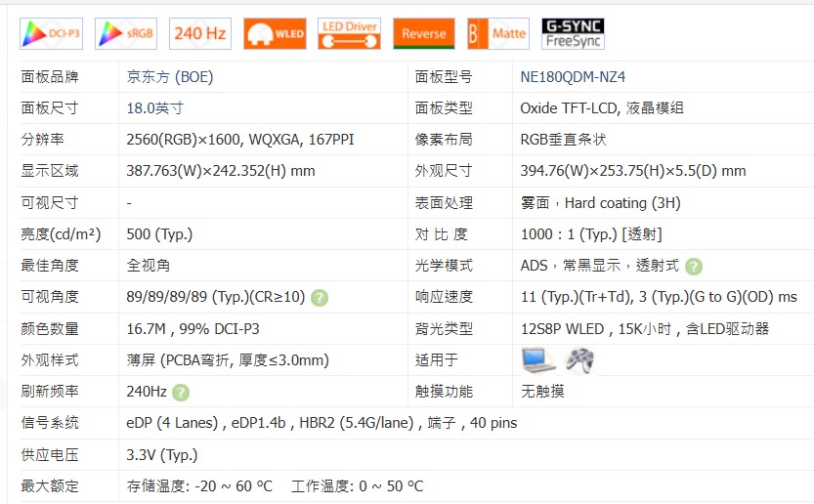Click the 12S8P WLED backlight type value
The image size is (814, 504).
tap(568, 329)
